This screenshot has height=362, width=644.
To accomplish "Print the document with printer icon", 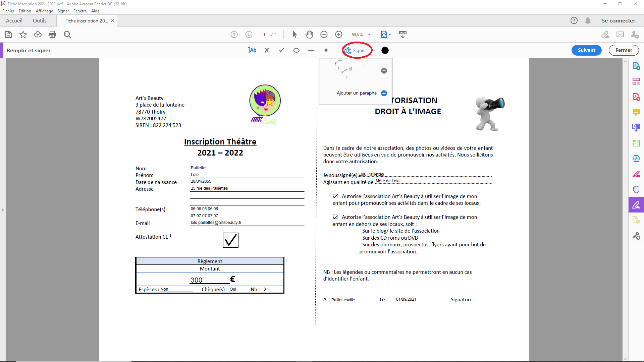I will tap(52, 35).
